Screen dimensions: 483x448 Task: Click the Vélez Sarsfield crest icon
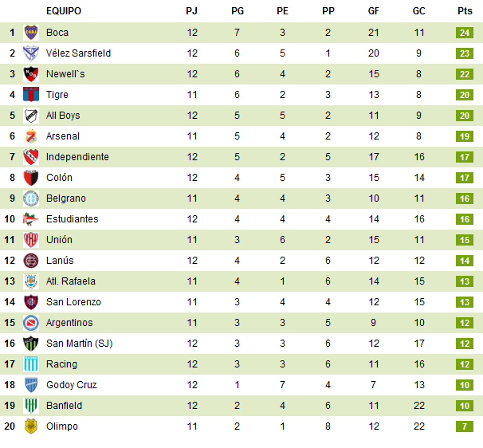point(32,53)
